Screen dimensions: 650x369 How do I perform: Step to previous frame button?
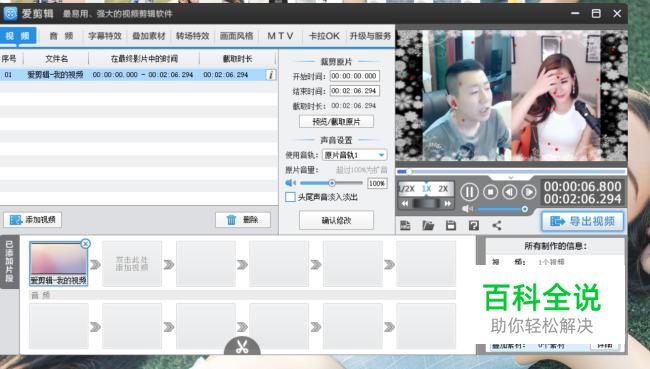point(509,192)
